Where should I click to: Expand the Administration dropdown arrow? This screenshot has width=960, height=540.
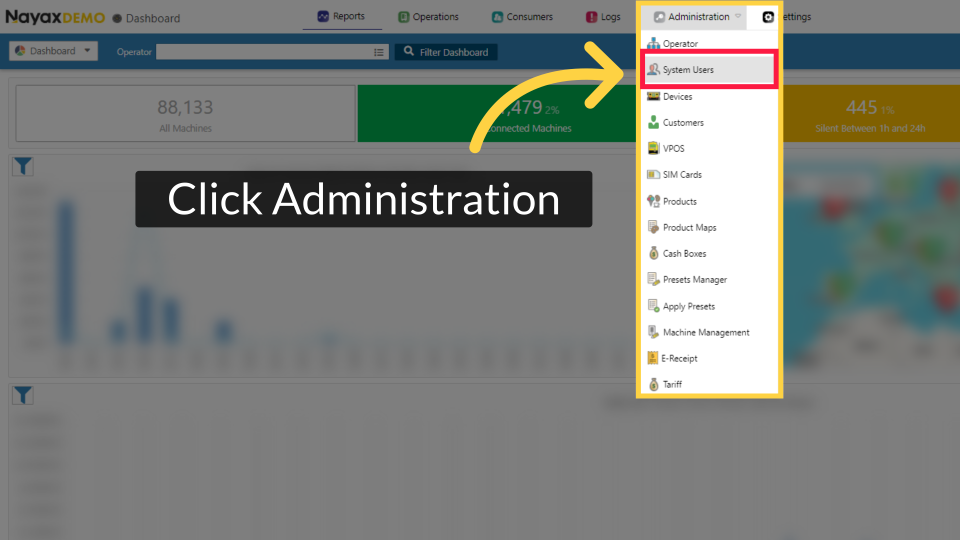[x=738, y=17]
